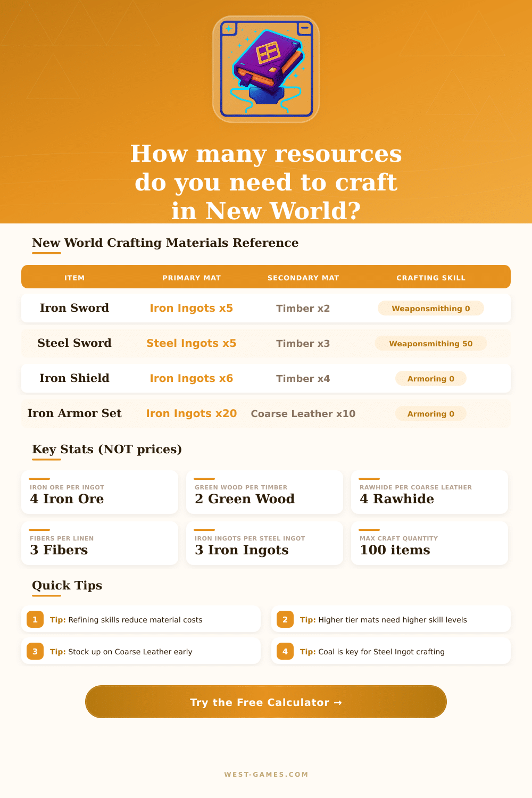Expand the New World Crafting Materials Reference heading
532x798 pixels.
click(165, 243)
